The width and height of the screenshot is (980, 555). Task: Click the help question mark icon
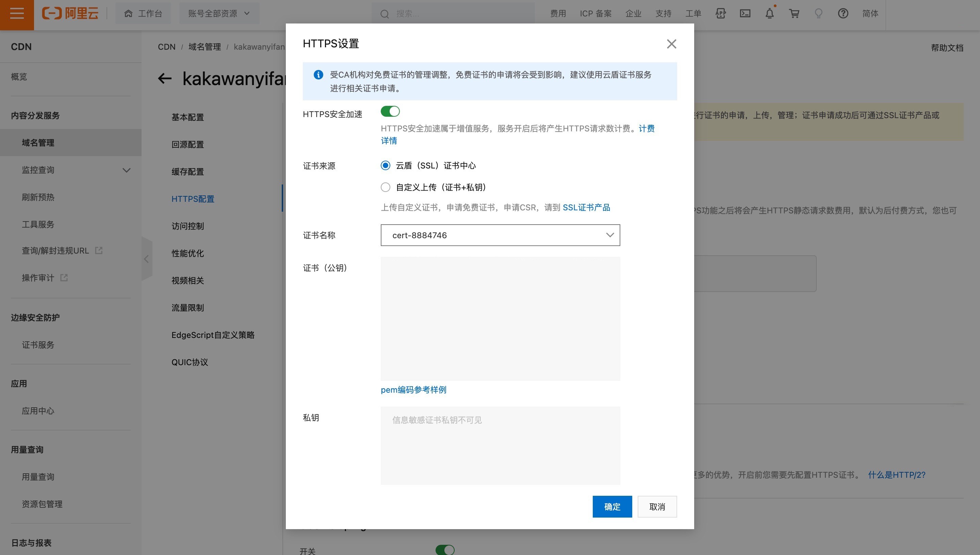pos(844,13)
